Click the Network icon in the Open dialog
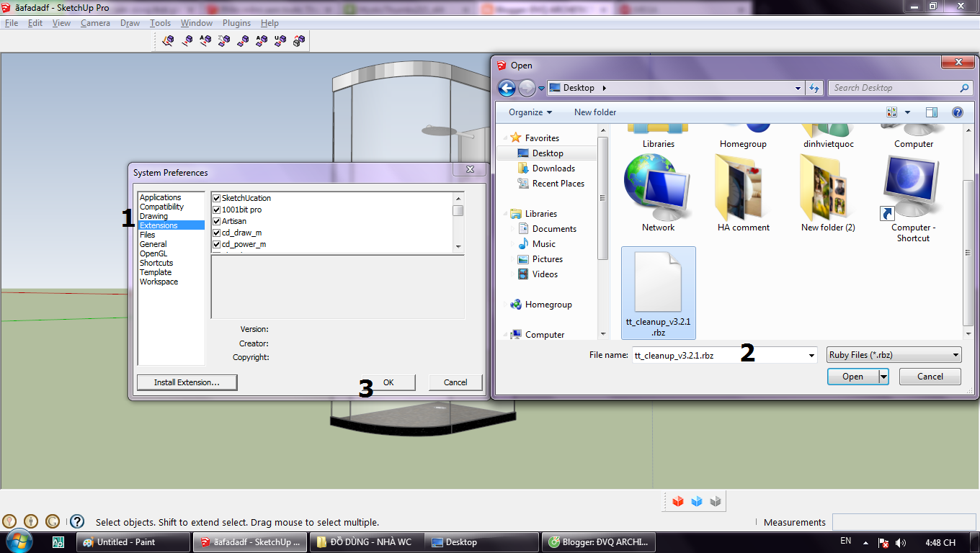This screenshot has width=980, height=553. (x=657, y=191)
